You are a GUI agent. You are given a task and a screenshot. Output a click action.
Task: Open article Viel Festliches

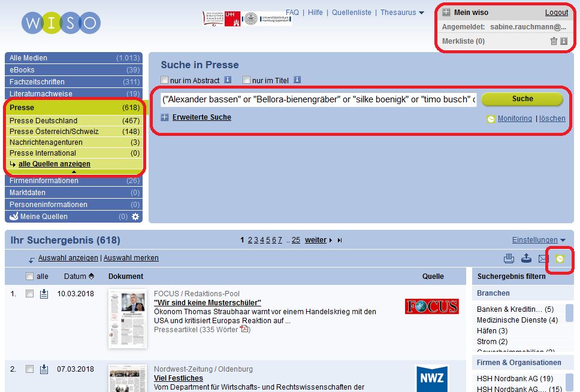click(x=179, y=378)
